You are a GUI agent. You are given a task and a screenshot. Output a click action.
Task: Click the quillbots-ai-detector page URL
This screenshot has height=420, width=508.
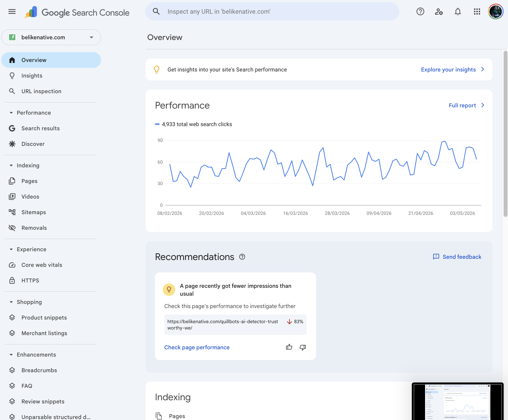223,325
